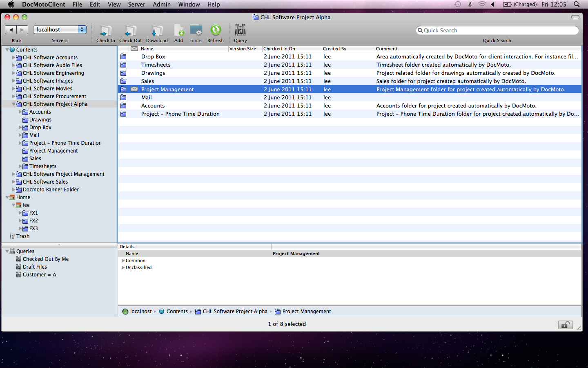Click the Contents globe icon in path bar
Image resolution: width=588 pixels, height=368 pixels.
162,312
